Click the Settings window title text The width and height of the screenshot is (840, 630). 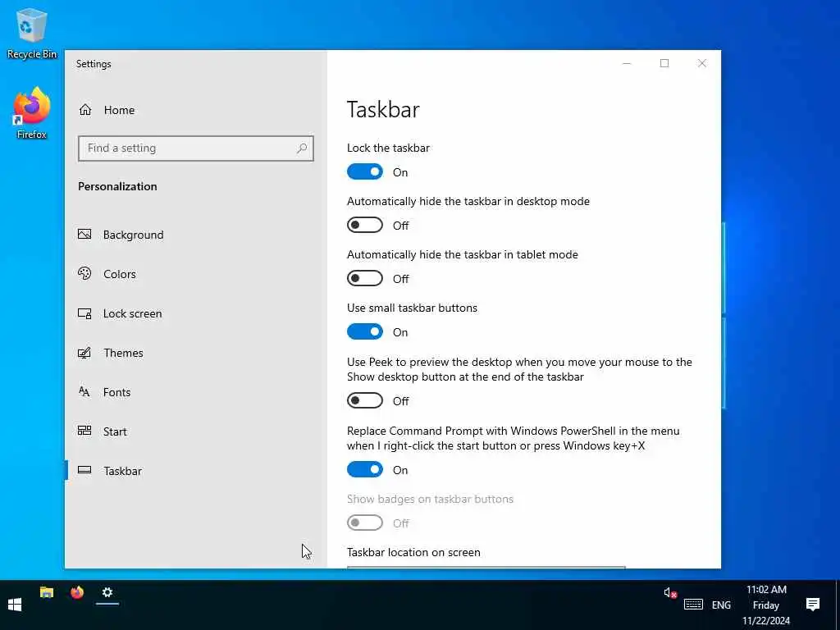(94, 64)
